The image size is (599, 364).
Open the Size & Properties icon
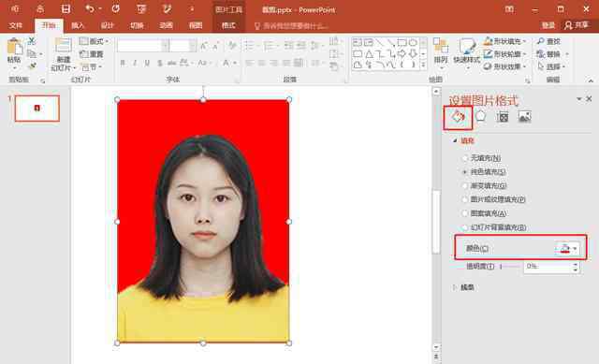(503, 116)
